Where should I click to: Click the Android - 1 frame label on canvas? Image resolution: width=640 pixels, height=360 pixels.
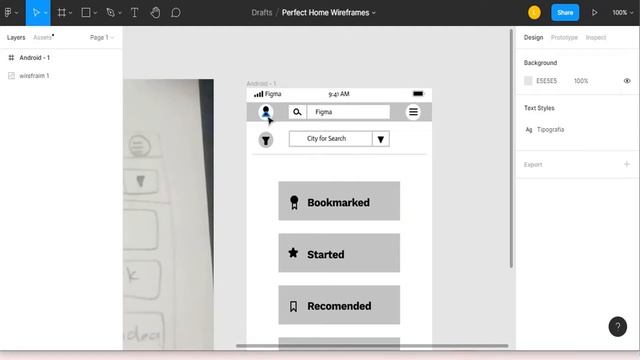click(261, 84)
